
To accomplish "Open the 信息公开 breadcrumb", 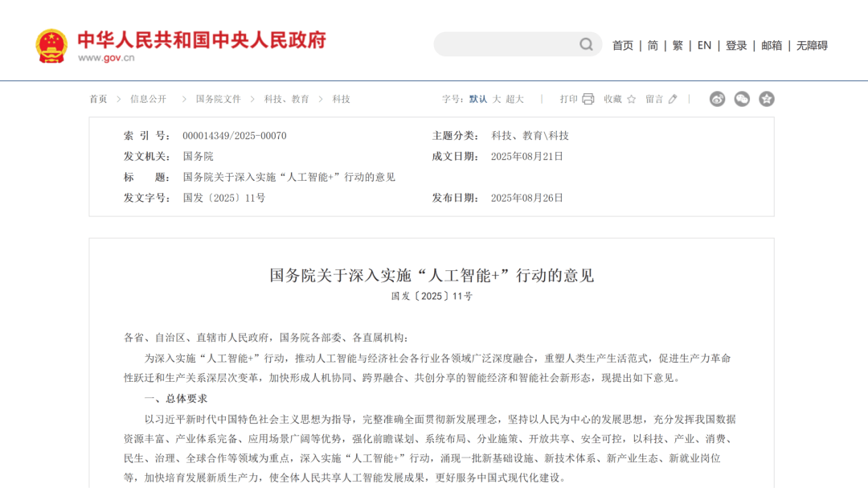I will pyautogui.click(x=148, y=99).
